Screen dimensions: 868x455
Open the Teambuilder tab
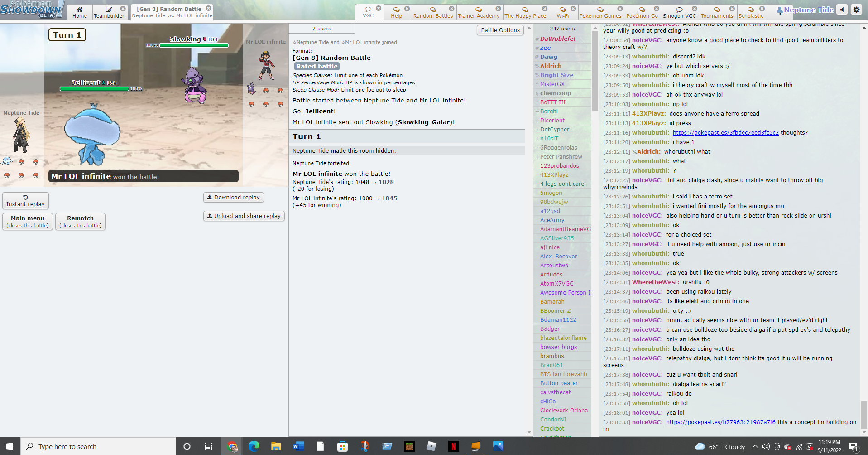click(x=109, y=12)
